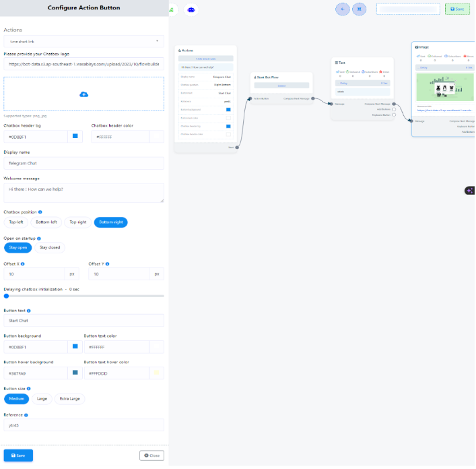Click the robot bot icon in toolbar
The image size is (476, 469).
(191, 9)
